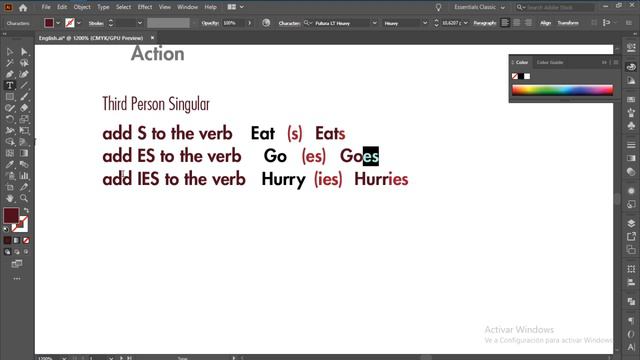Select the Hand tool
The height and width of the screenshot is (360, 640).
[10, 198]
